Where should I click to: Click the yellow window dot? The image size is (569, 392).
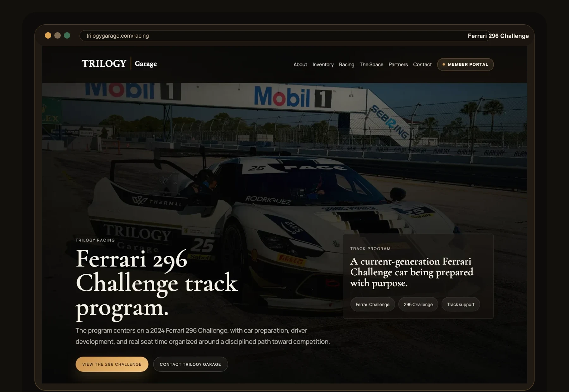48,35
